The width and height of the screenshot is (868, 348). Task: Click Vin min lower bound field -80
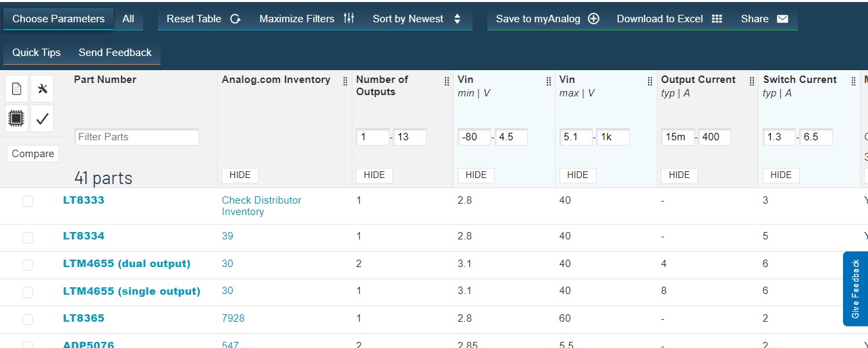pos(474,137)
